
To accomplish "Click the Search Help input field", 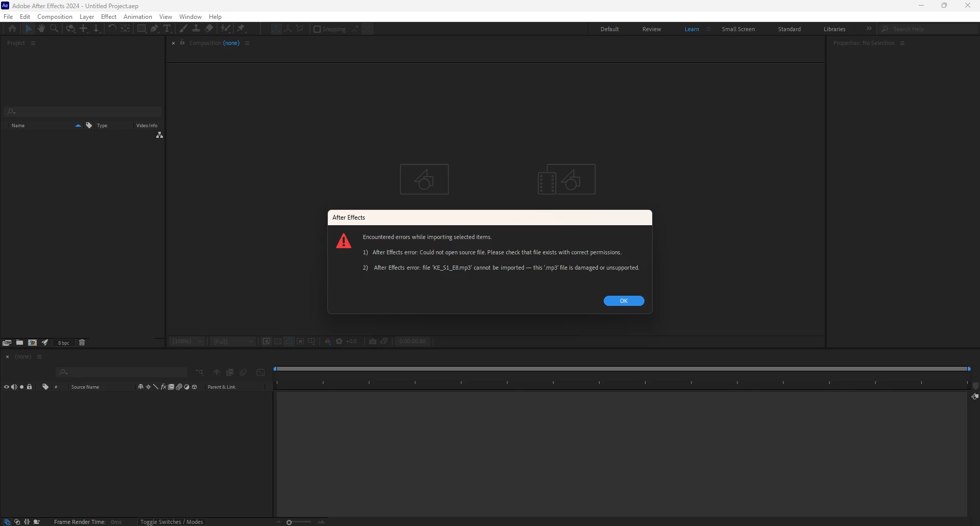I will click(x=929, y=29).
